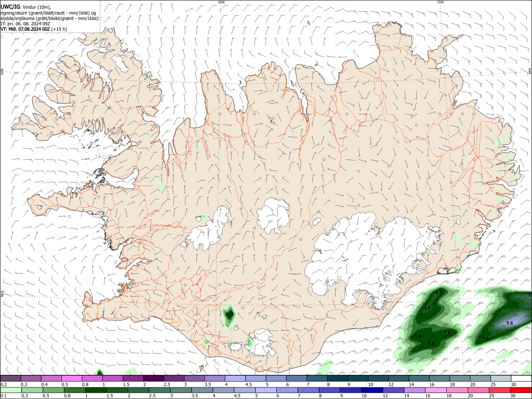Click the '15W' longitude label

click(x=440, y=2)
